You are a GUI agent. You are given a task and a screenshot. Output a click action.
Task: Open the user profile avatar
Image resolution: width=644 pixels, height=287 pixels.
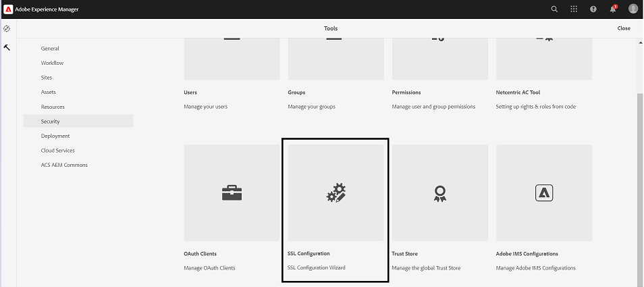pos(633,9)
